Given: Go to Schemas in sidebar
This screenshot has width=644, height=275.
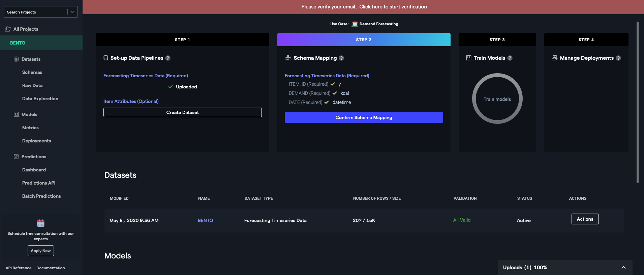Looking at the screenshot, I should click(x=32, y=72).
